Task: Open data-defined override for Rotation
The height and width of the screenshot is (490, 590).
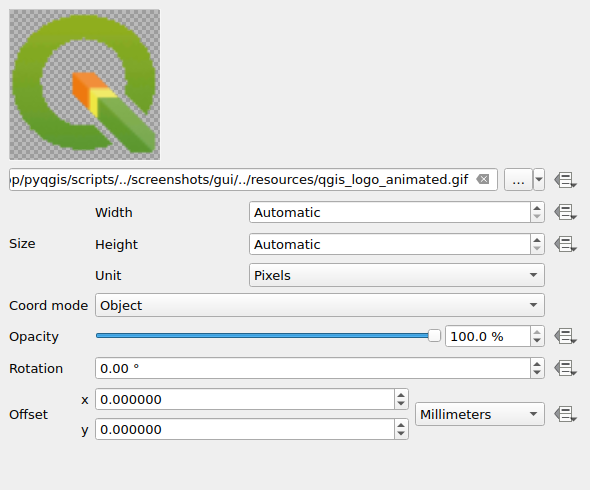Action: 565,368
